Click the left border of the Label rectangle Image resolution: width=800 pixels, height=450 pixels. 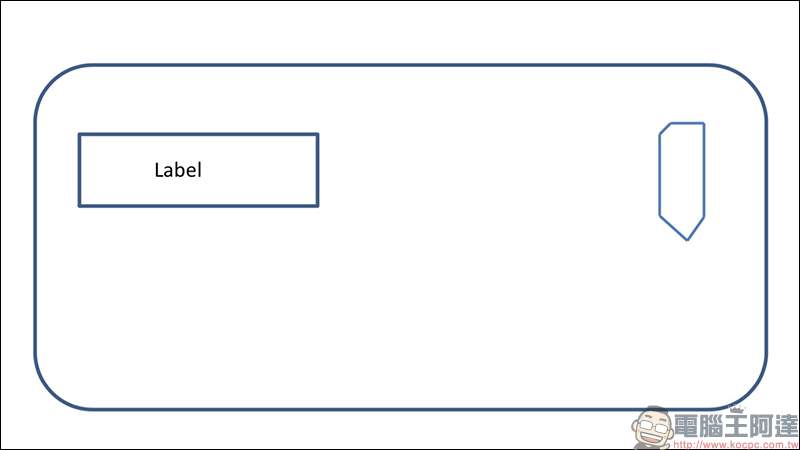point(79,170)
